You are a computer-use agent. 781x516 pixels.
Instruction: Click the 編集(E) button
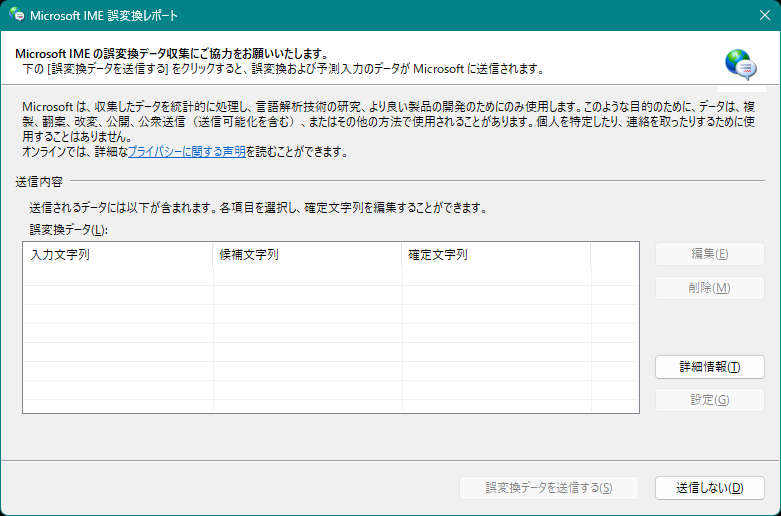click(710, 255)
